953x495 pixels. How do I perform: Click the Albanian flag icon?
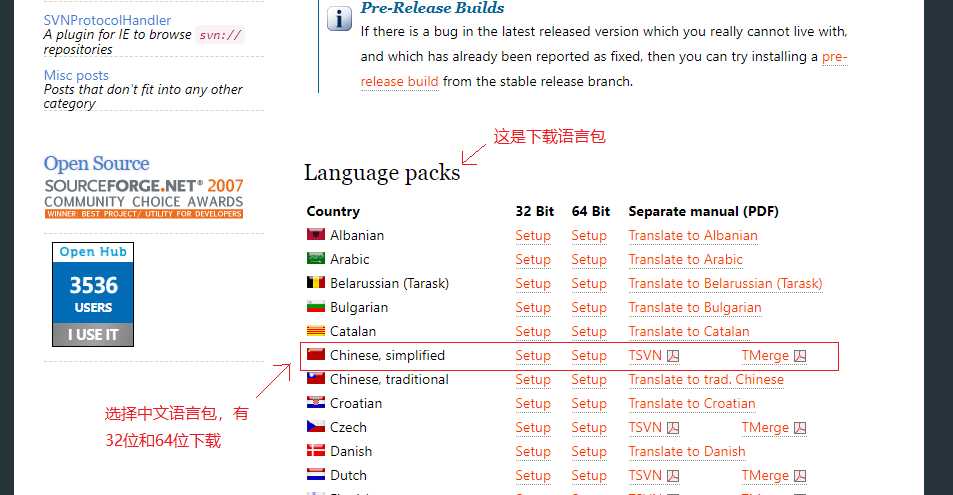[x=315, y=234]
